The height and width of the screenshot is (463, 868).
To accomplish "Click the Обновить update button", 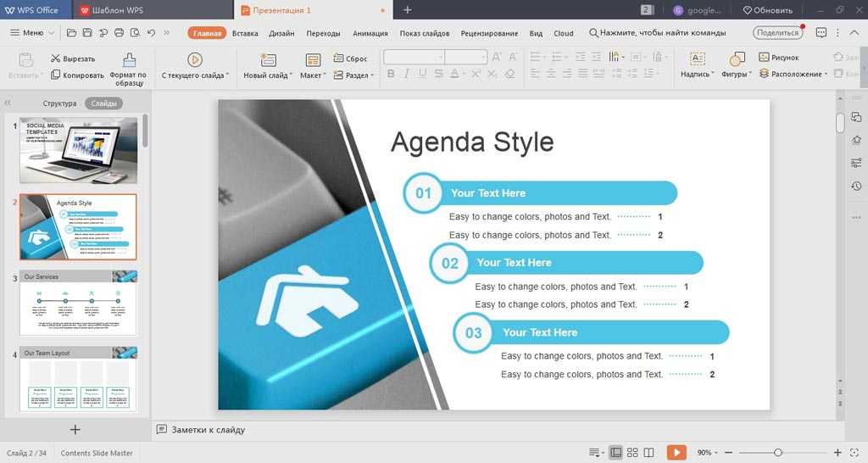I will [x=768, y=10].
